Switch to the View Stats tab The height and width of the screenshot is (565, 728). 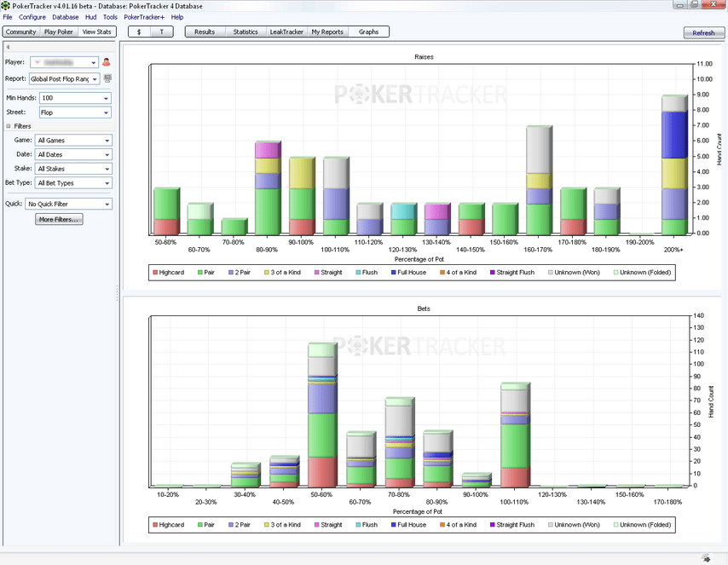96,32
